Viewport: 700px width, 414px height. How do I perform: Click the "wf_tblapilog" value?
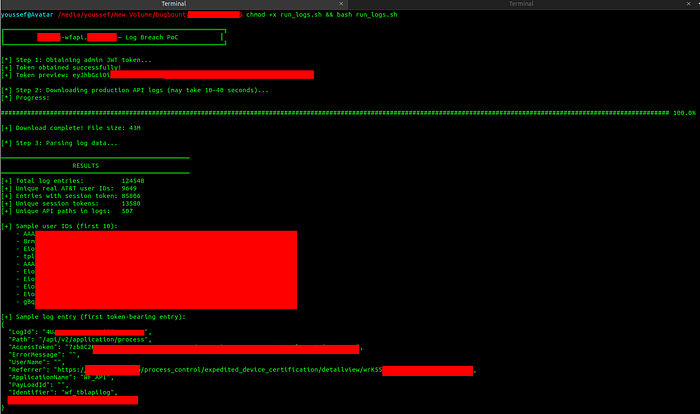tap(88, 393)
